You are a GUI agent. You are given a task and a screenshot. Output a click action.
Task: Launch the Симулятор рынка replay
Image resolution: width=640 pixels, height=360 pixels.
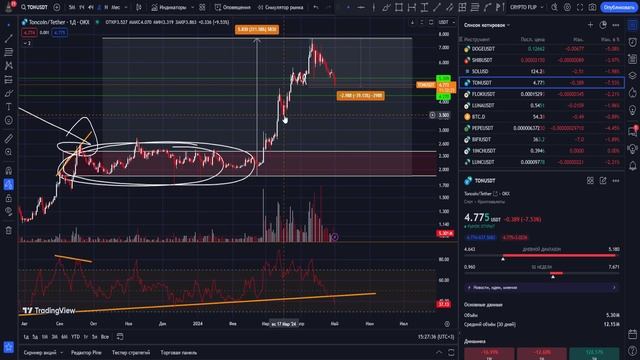(281, 7)
